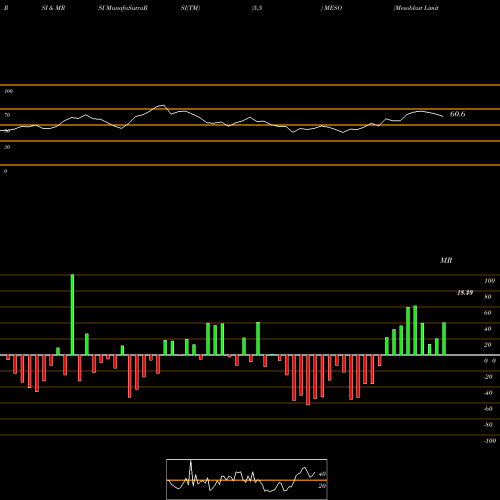Click the 80 label on MR axis
Viewport: 500px width, 500px height.
(488, 297)
